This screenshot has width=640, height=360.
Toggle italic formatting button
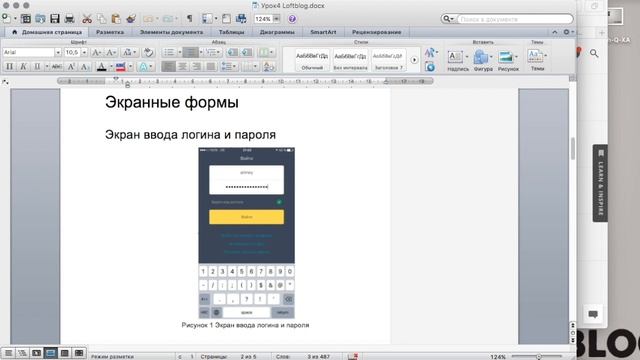[x=23, y=67]
